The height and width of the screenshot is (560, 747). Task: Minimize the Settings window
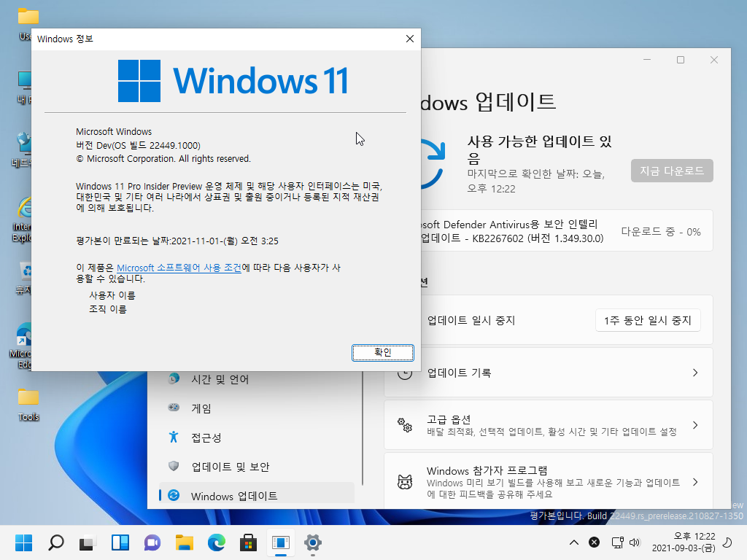click(647, 60)
